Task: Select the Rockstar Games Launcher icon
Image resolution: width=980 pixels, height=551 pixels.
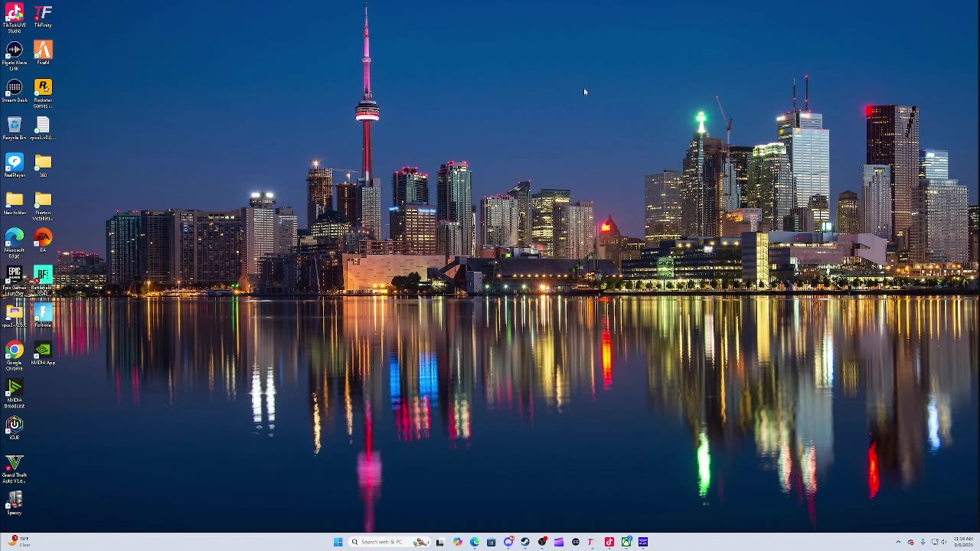Action: coord(43,93)
